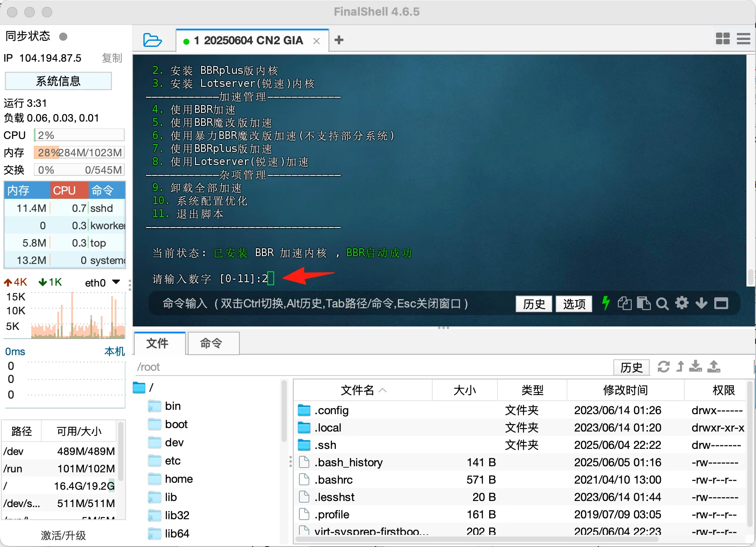
Task: Click the green lightning quick-command icon
Action: (x=606, y=303)
